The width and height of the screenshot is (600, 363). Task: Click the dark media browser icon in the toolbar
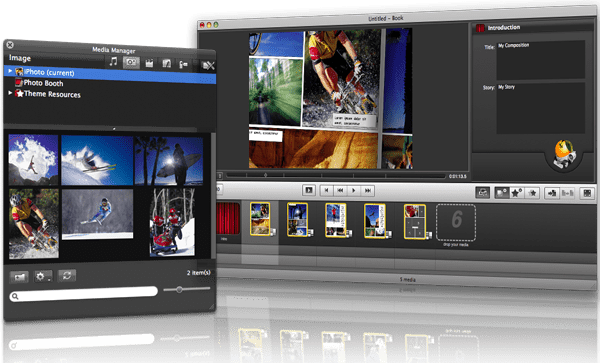point(483,192)
